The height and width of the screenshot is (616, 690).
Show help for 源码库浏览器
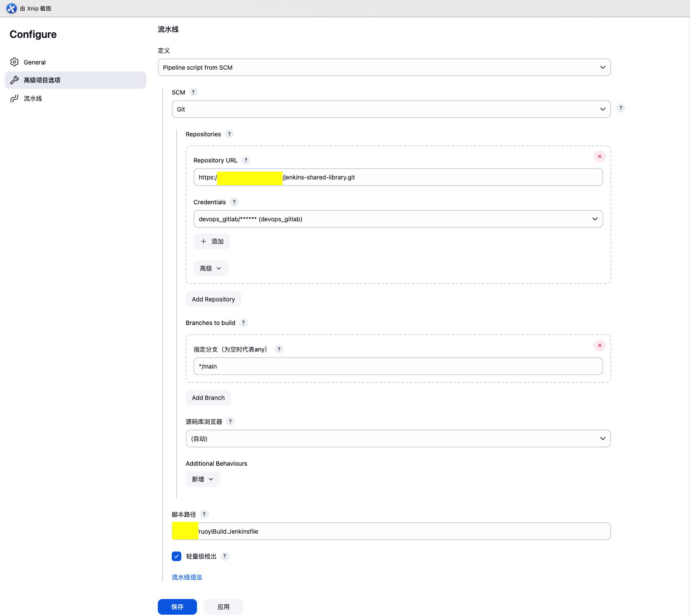click(230, 422)
